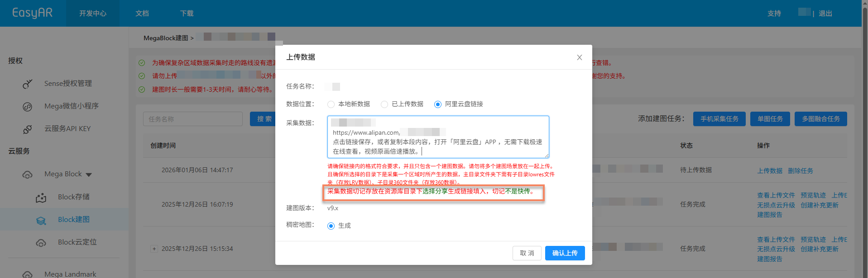Click 手机采集任务 button

(x=719, y=119)
